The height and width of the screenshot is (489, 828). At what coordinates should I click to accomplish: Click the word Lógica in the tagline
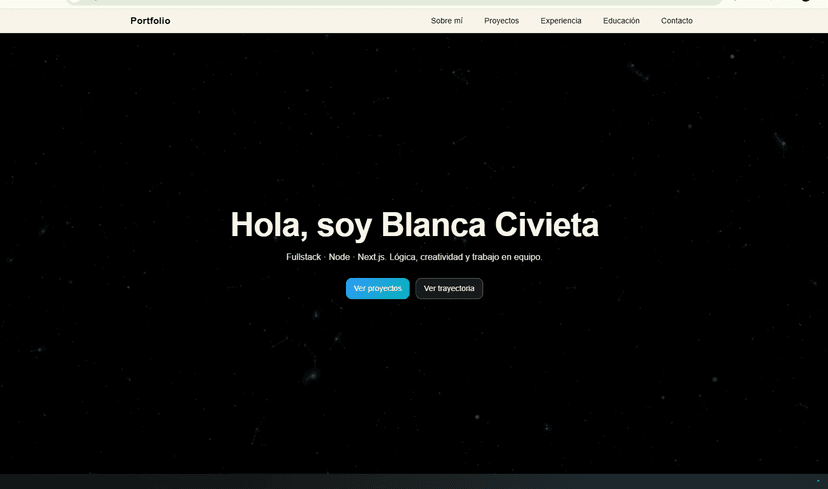tap(403, 257)
